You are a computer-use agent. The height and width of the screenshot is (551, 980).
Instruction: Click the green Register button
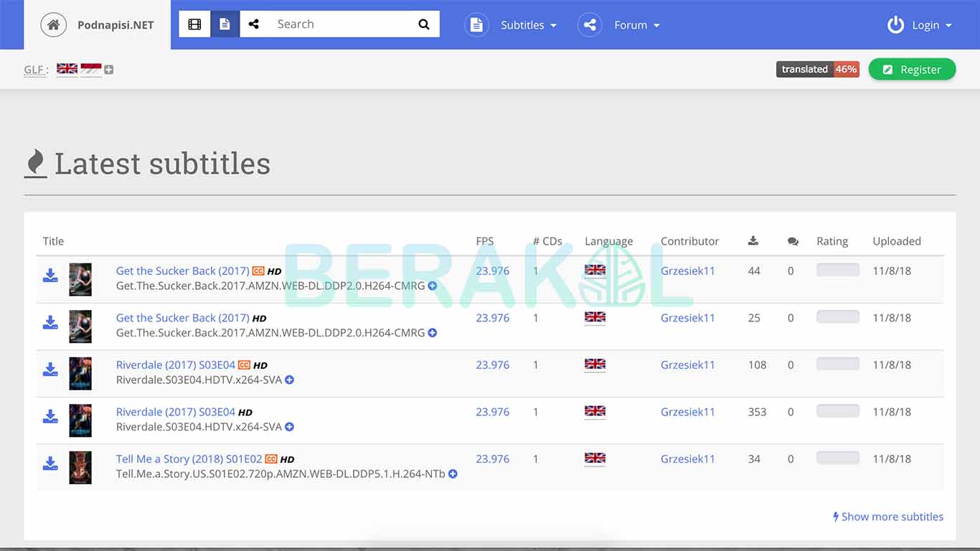pyautogui.click(x=912, y=70)
